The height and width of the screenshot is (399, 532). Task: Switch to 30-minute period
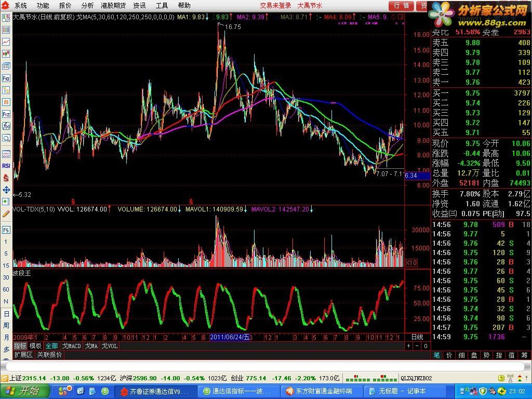pyautogui.click(x=6, y=277)
